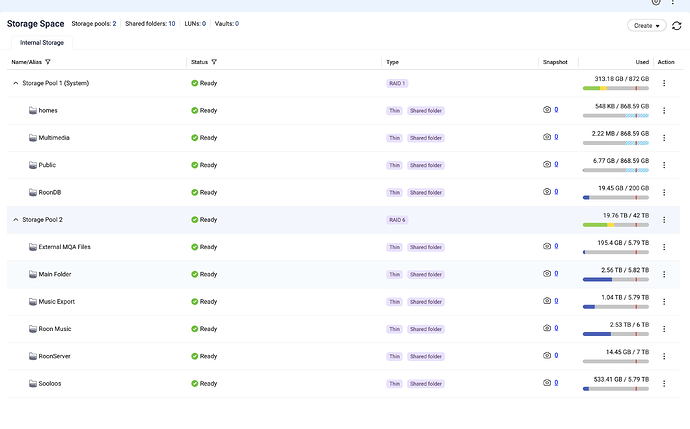Open action menu for RoonDB folder
Image resolution: width=690 pixels, height=429 pixels.
pos(664,192)
